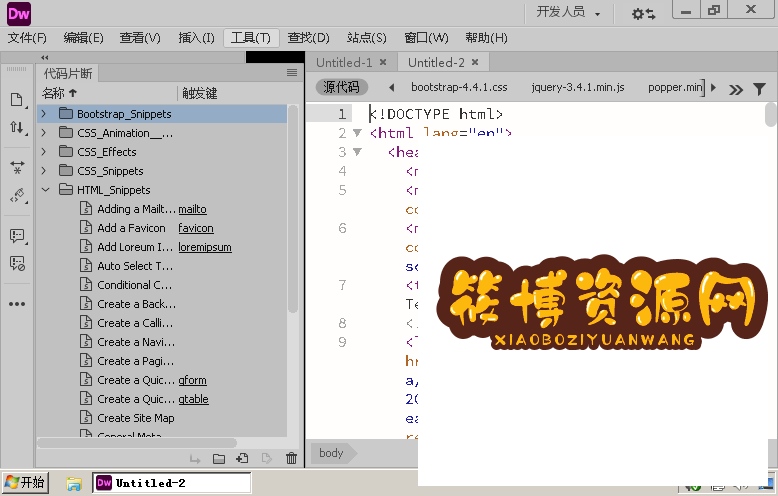Open the 帮助(H) menu

pyautogui.click(x=486, y=38)
